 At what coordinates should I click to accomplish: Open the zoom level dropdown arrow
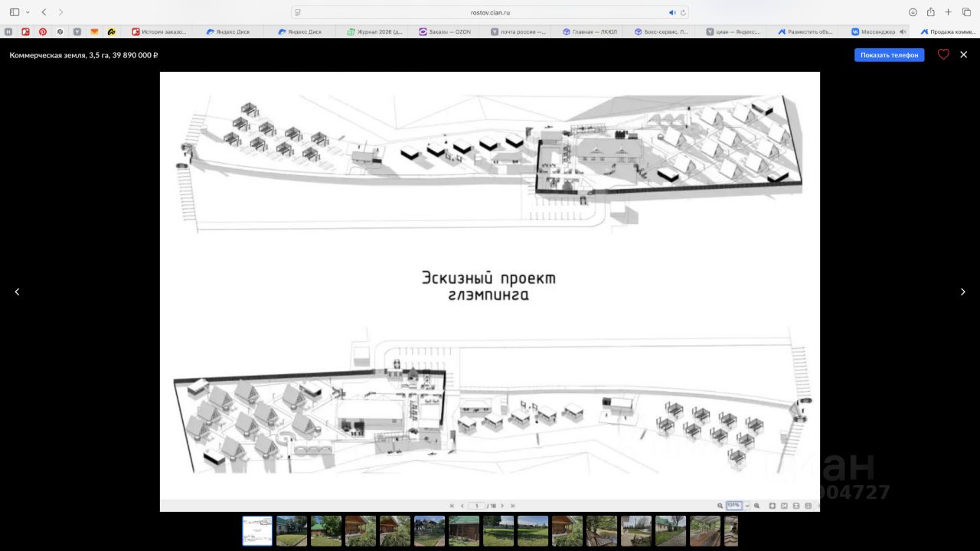click(x=746, y=506)
